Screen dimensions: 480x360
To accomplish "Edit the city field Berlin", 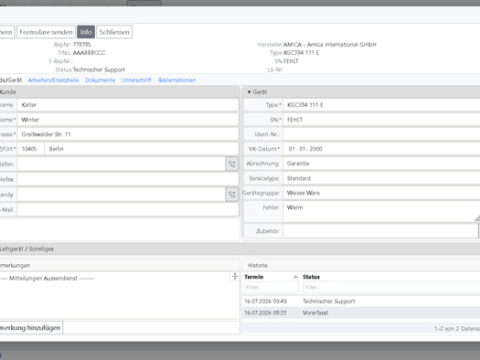I will coord(142,149).
